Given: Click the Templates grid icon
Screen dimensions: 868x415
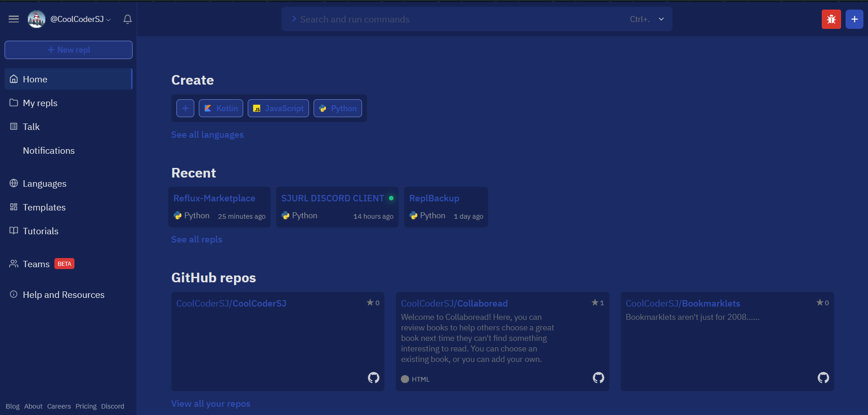Looking at the screenshot, I should (14, 207).
